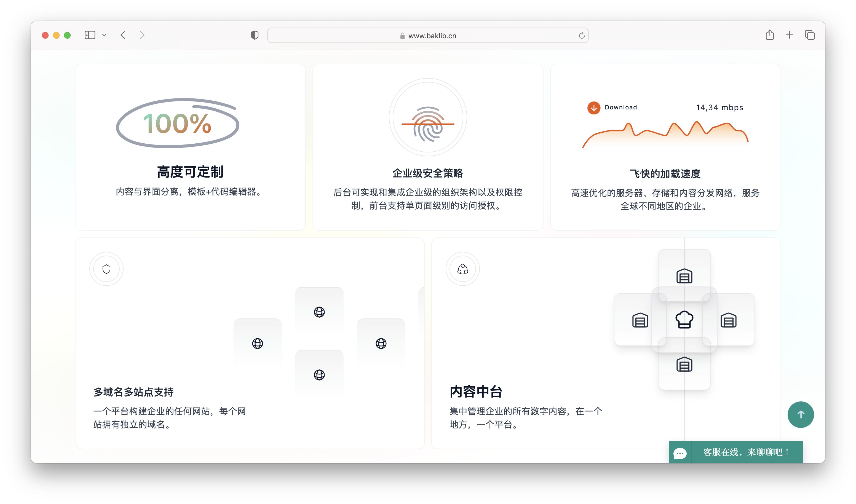Click the bottom warehouse icon tile

point(684,364)
